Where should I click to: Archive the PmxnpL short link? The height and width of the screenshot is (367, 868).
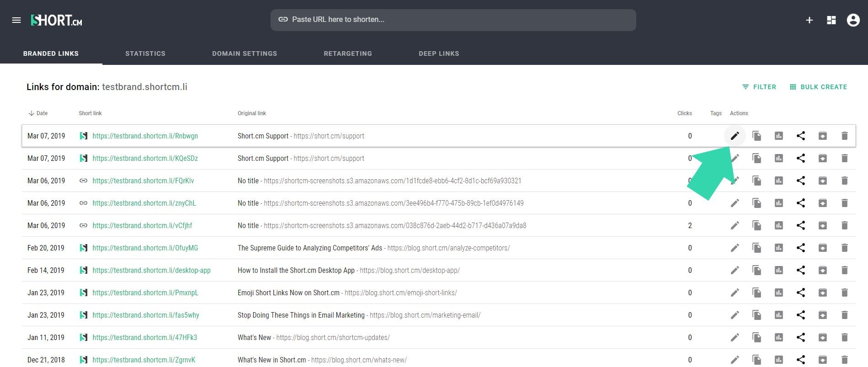click(x=823, y=293)
